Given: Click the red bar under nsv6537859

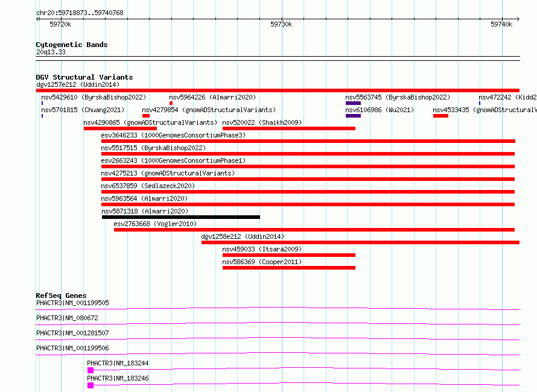Looking at the screenshot, I should tap(308, 192).
